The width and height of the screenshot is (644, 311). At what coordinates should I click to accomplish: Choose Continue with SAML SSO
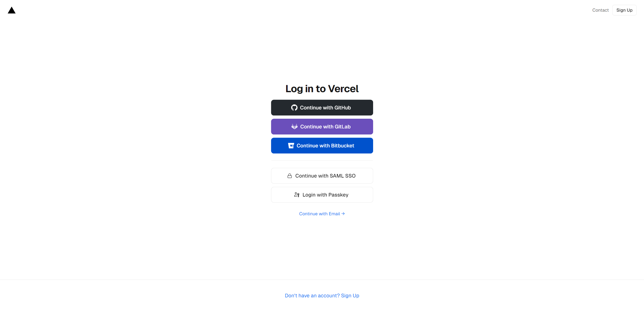tap(322, 176)
